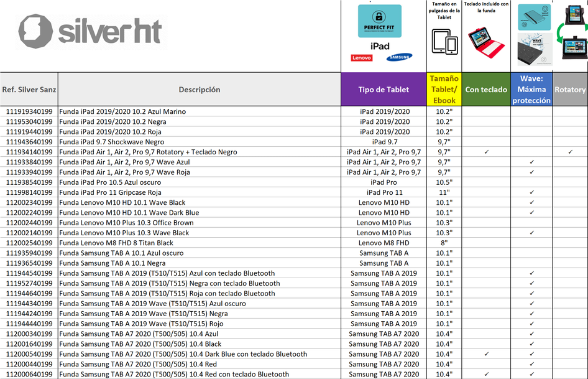The height and width of the screenshot is (379, 588).
Task: Select the 'iPad Pro 11' tablet type cell
Action: (384, 192)
